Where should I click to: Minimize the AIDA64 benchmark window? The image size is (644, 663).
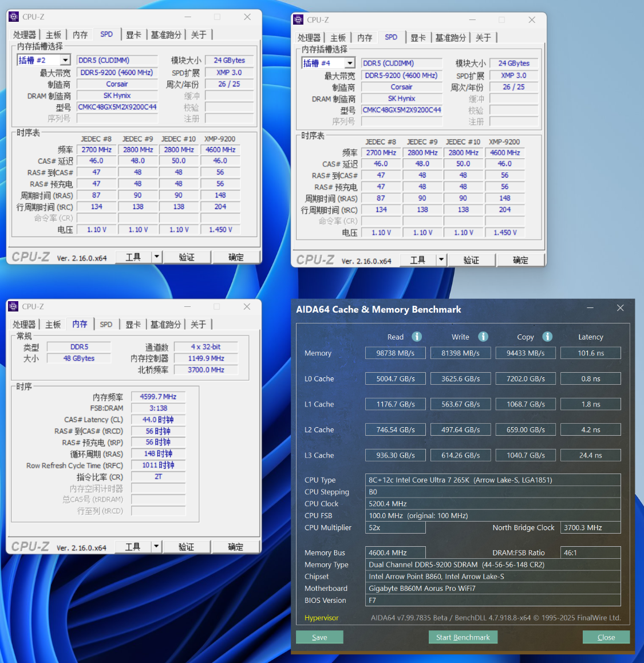(x=590, y=308)
